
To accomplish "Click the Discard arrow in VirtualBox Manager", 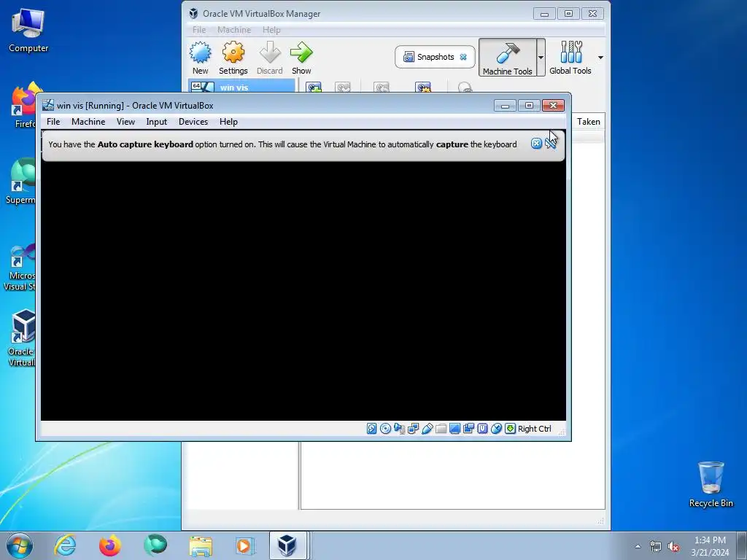I will pyautogui.click(x=270, y=58).
